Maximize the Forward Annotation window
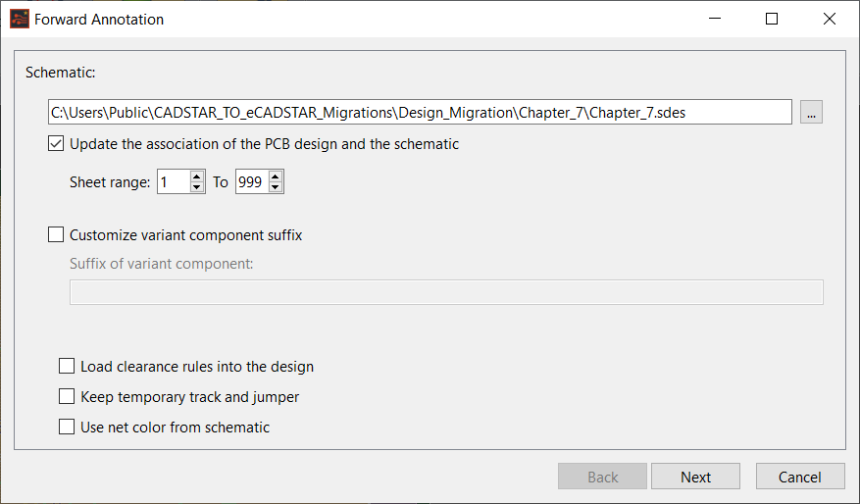This screenshot has width=860, height=504. 772,19
